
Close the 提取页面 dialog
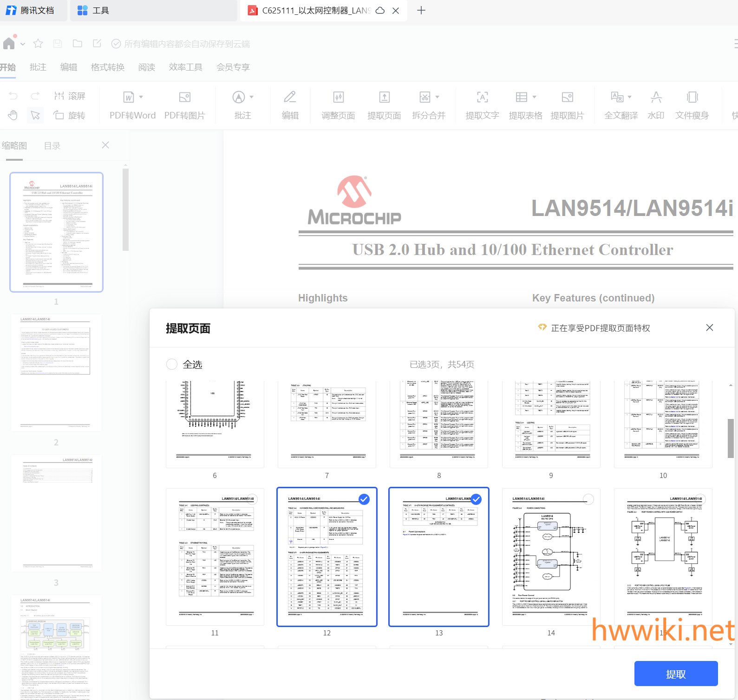click(709, 328)
